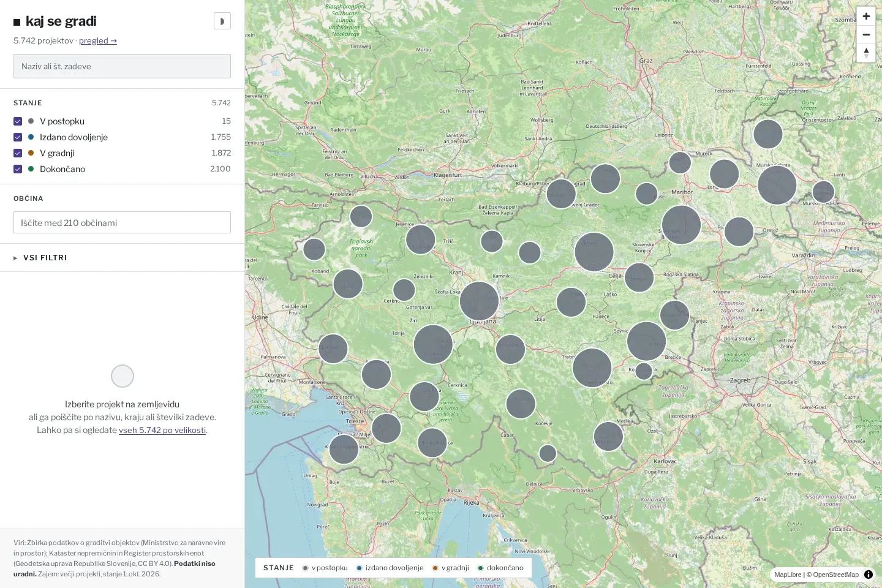Screen dimensions: 882x588
Task: Zoom out of the map
Action: pos(866,34)
